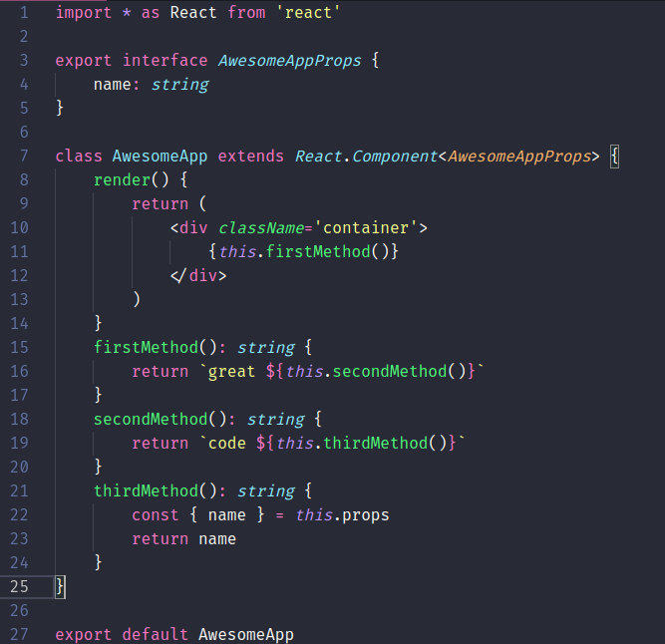Click 'Component' in React.Component on line 7

tap(395, 157)
